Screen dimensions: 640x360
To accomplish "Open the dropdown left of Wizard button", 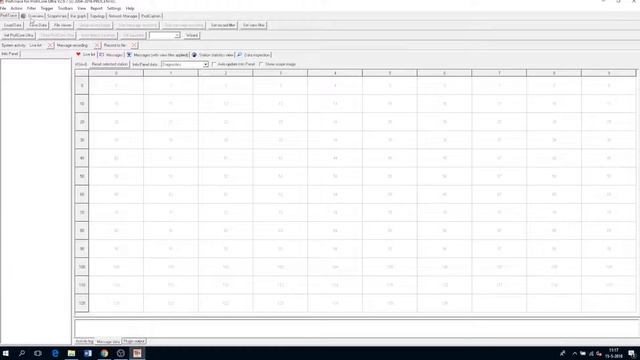I will 177,36.
